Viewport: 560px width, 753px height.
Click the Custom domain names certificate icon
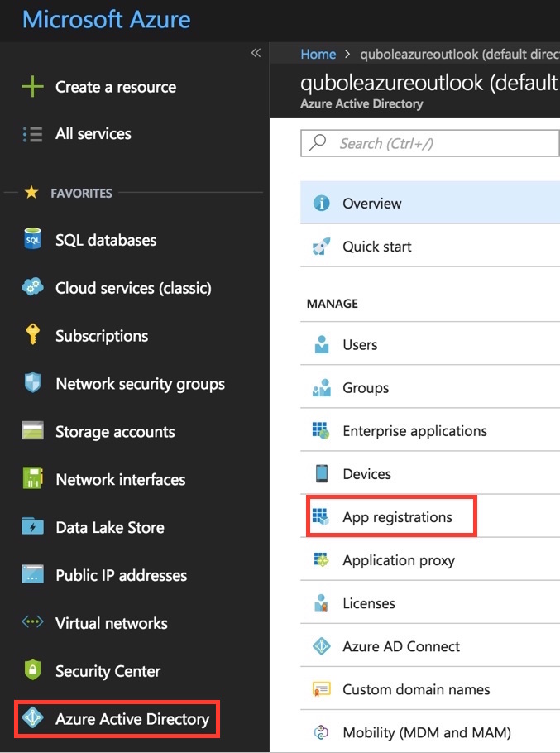coord(322,689)
